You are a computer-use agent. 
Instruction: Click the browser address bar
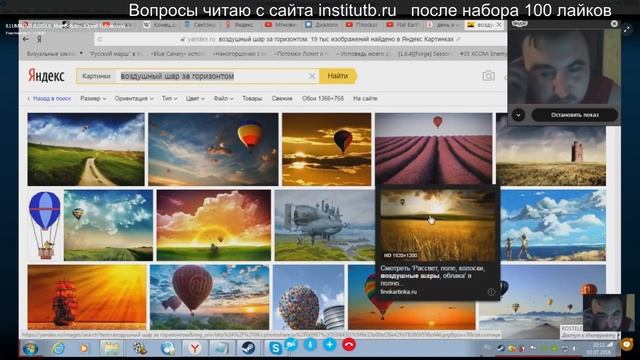(300, 39)
